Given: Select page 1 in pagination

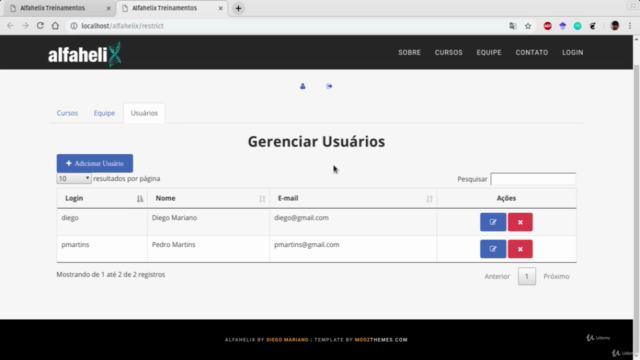Looking at the screenshot, I should pos(527,276).
